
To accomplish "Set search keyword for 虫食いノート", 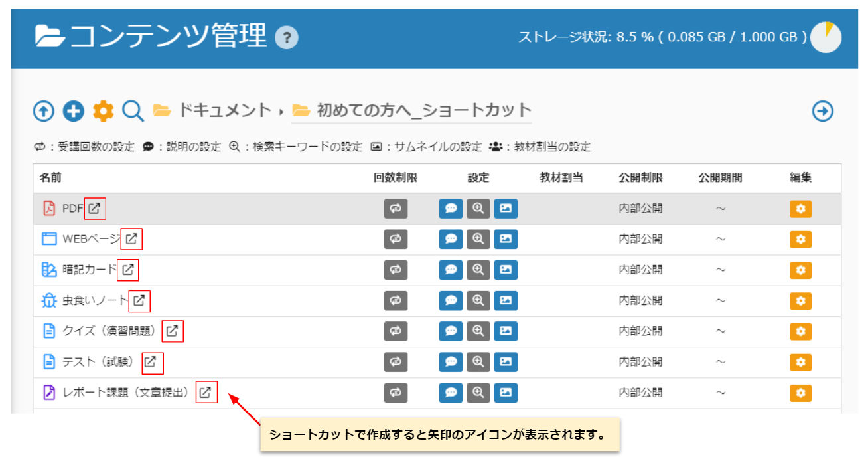I will coord(478,300).
